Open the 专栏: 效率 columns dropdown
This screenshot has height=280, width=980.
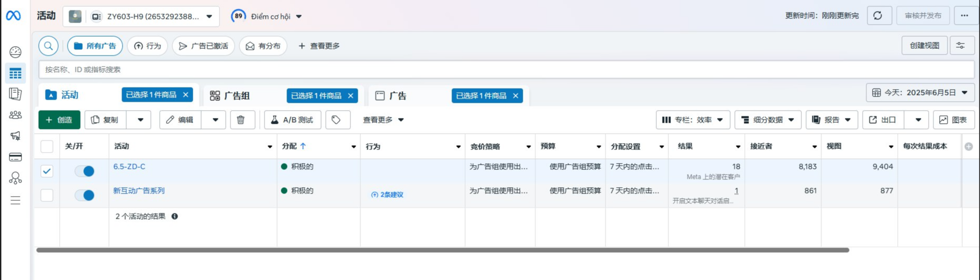coord(693,120)
